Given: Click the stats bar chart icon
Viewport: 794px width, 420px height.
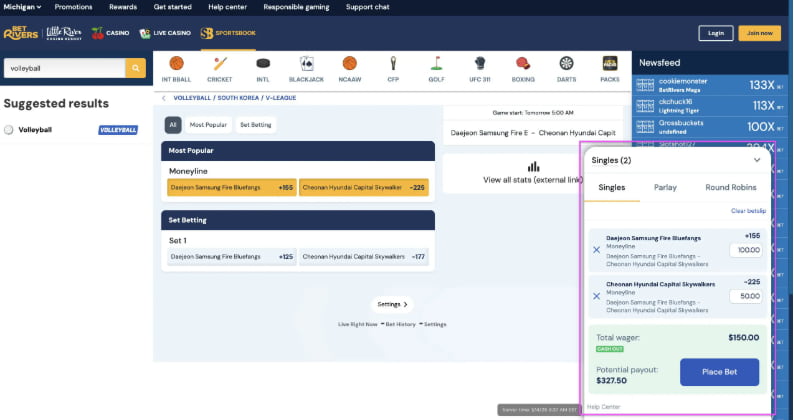Looking at the screenshot, I should coord(533,167).
